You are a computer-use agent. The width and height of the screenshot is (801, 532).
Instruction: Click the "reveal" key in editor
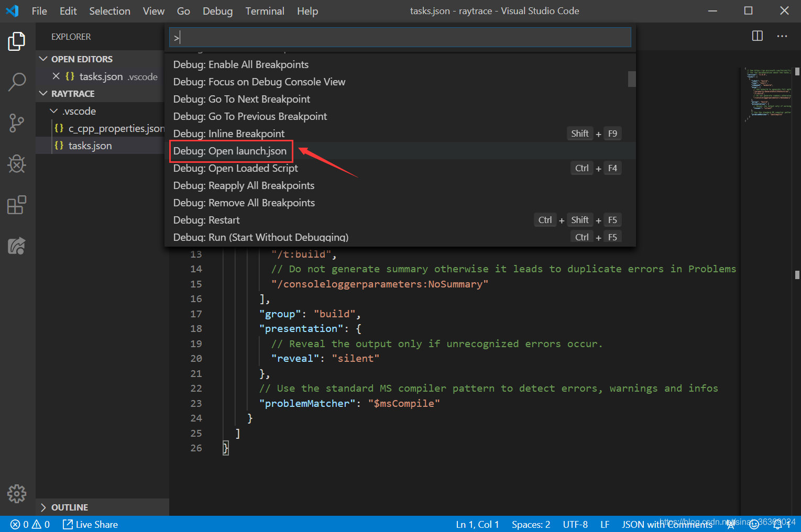point(295,359)
